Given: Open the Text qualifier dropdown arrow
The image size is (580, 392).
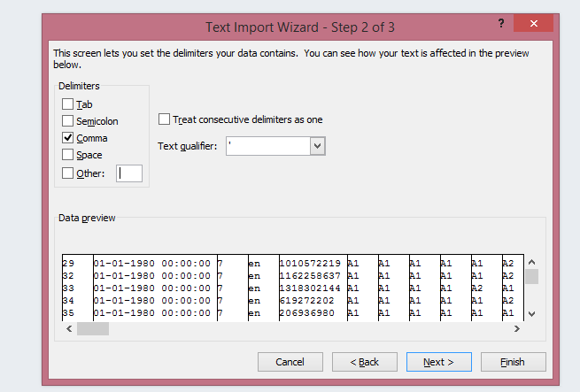Looking at the screenshot, I should (318, 146).
